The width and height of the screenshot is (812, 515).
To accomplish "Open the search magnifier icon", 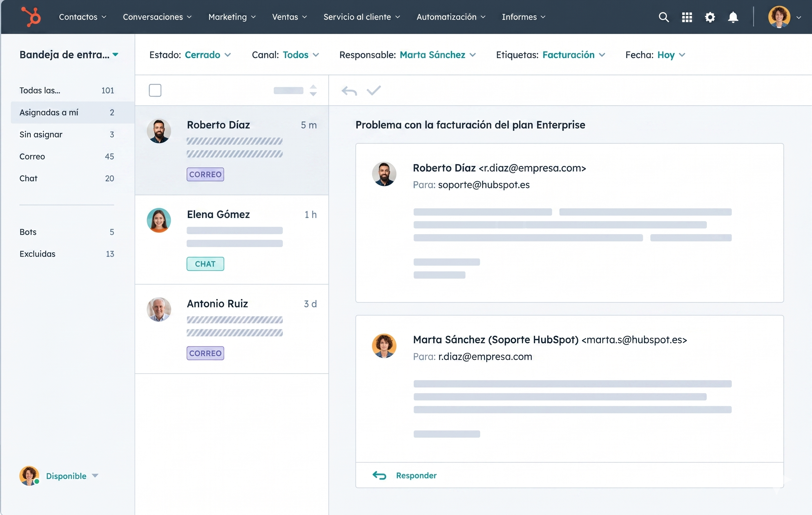I will pyautogui.click(x=664, y=17).
